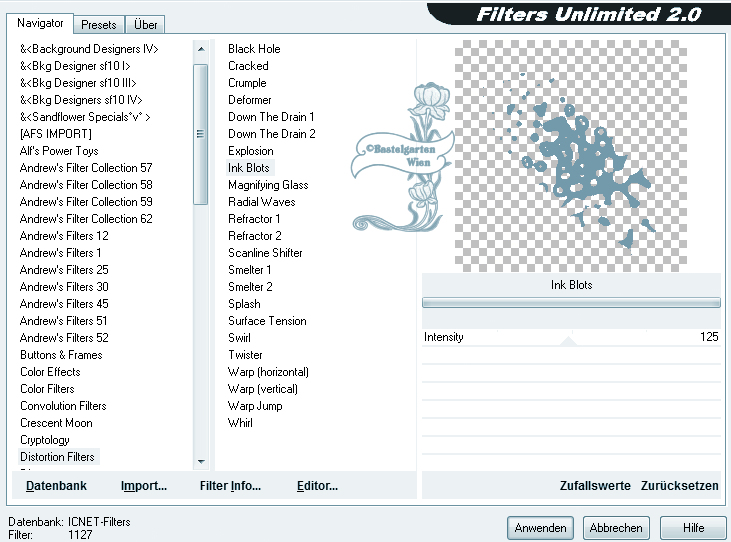
Task: Select Alf's Power Toys category
Action: point(59,151)
